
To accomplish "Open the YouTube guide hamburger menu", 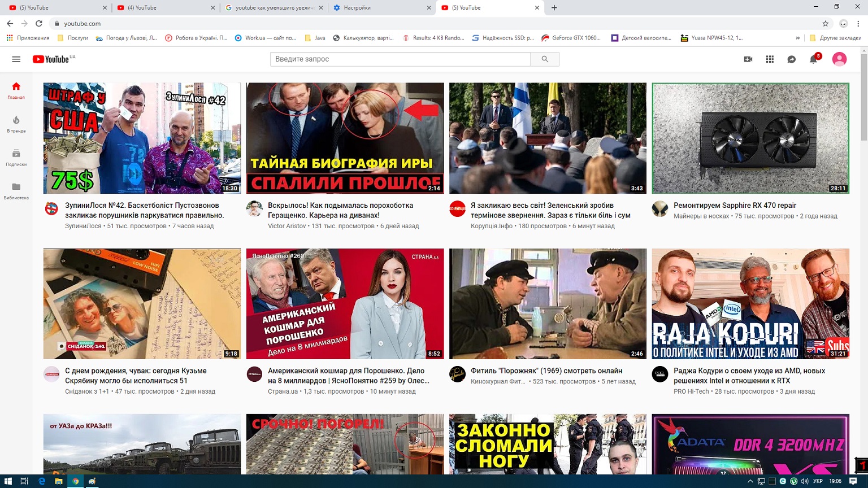I will point(16,59).
